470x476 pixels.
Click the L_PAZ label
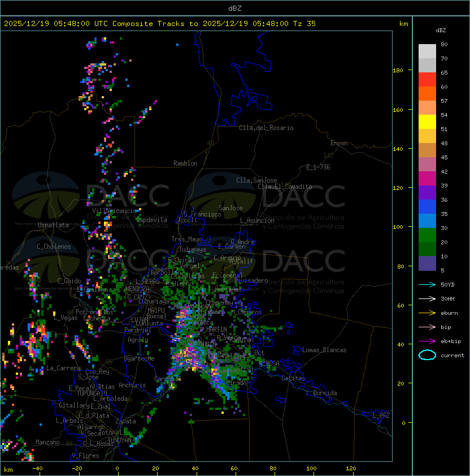(x=381, y=416)
